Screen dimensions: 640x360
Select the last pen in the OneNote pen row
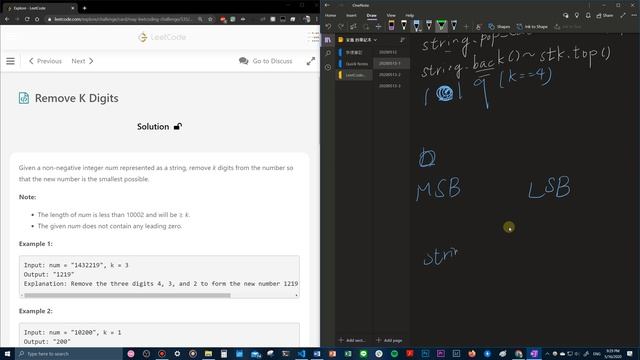coord(454,26)
